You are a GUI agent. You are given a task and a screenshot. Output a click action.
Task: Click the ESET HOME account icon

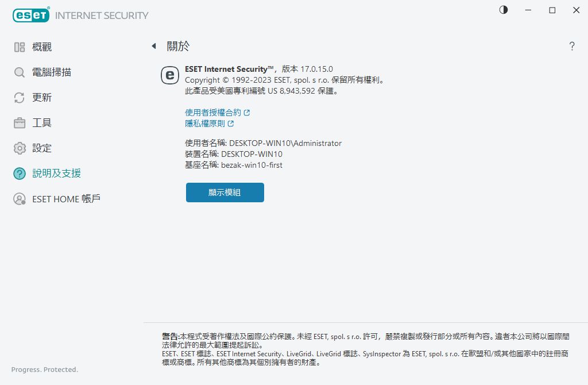20,199
